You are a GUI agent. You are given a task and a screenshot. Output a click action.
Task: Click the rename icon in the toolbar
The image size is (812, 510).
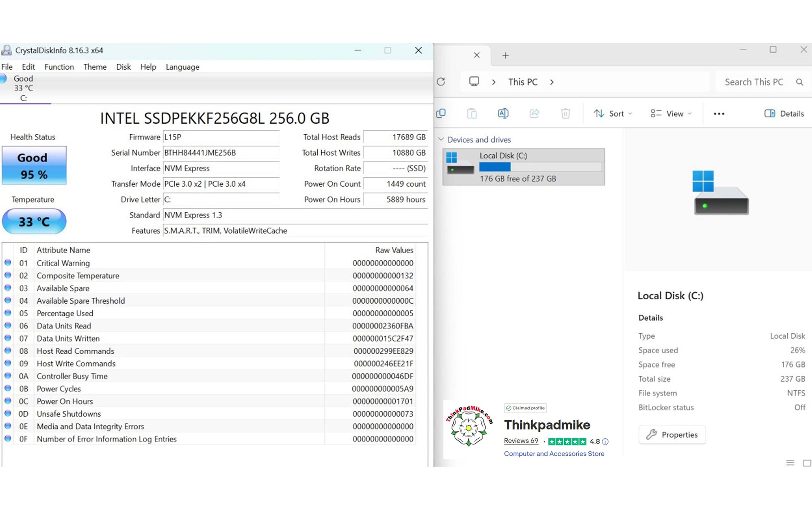point(503,113)
